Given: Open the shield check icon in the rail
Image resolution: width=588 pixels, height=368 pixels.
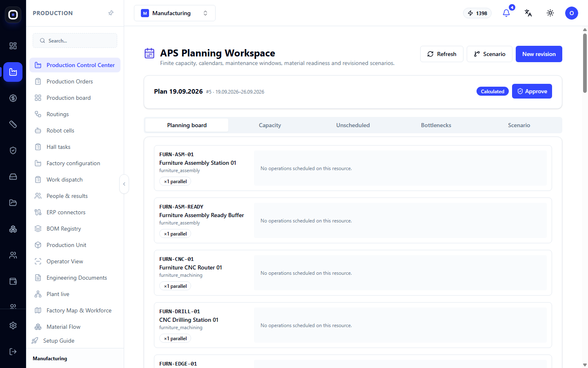Looking at the screenshot, I should point(13,150).
